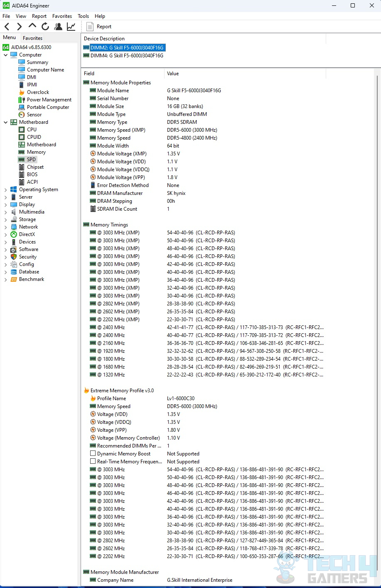Collapse the Motherboard tree node
The image size is (381, 588).
pos(5,122)
